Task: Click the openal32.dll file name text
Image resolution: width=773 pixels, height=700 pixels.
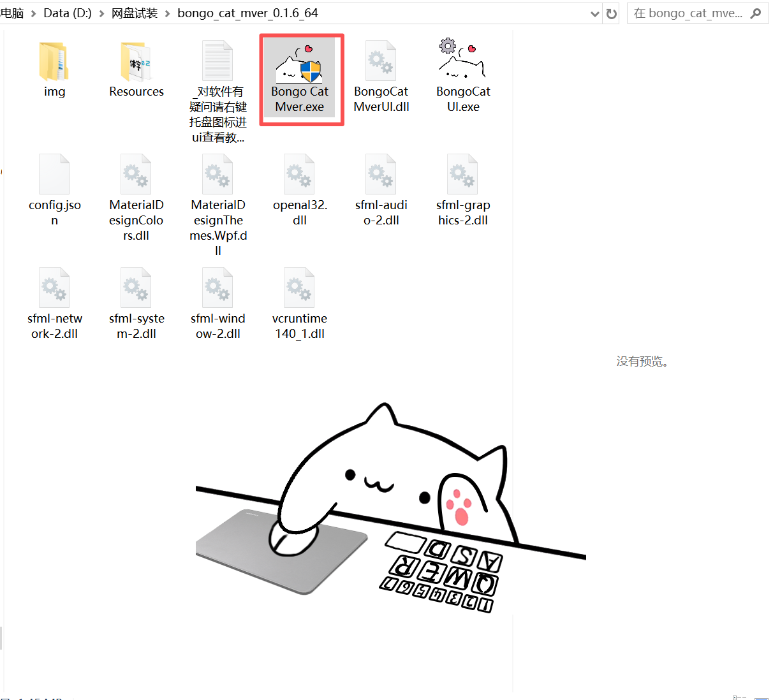Action: 300,213
